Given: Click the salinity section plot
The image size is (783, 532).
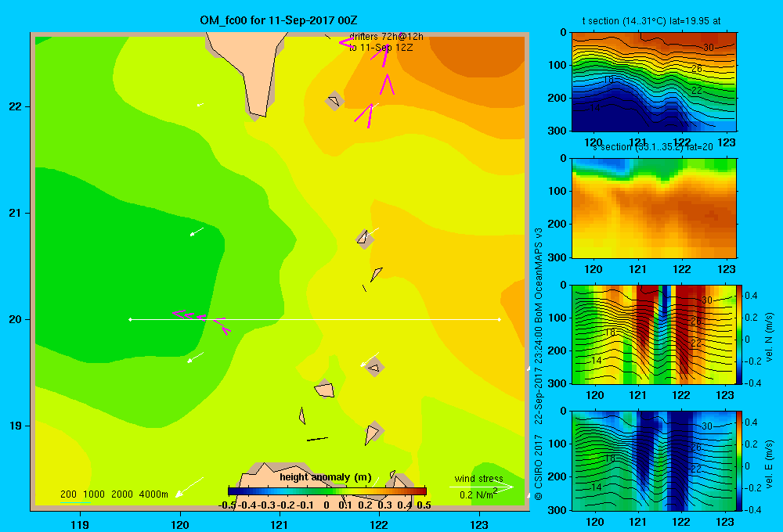Looking at the screenshot, I should click(x=654, y=208).
